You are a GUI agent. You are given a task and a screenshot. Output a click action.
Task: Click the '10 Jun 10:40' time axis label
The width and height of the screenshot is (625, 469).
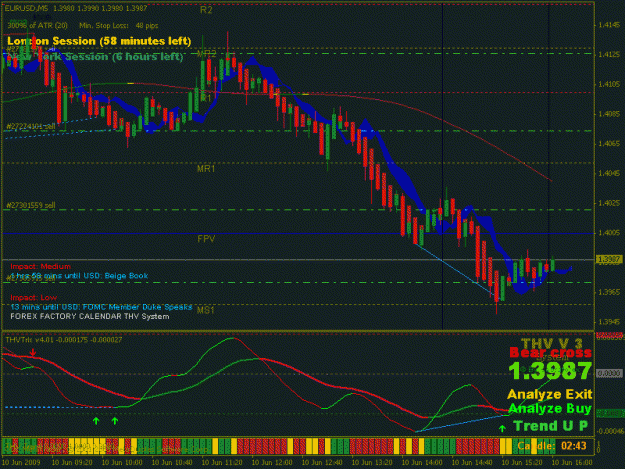(x=172, y=462)
